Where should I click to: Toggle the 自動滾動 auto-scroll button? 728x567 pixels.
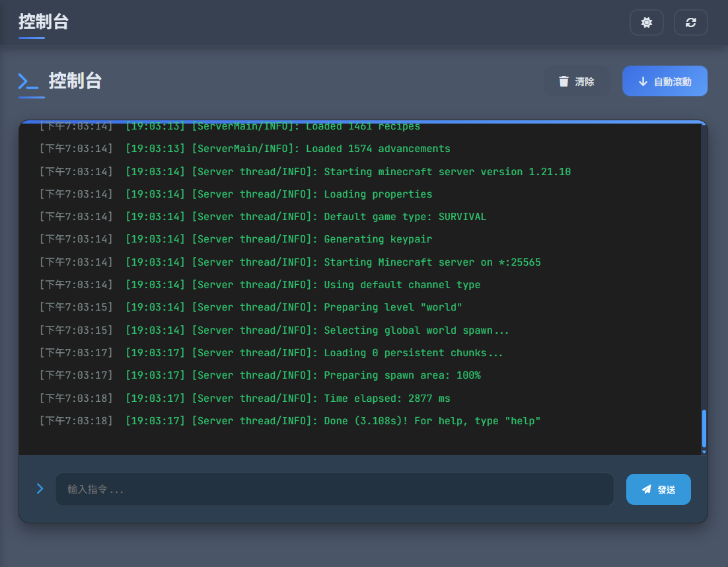[665, 81]
